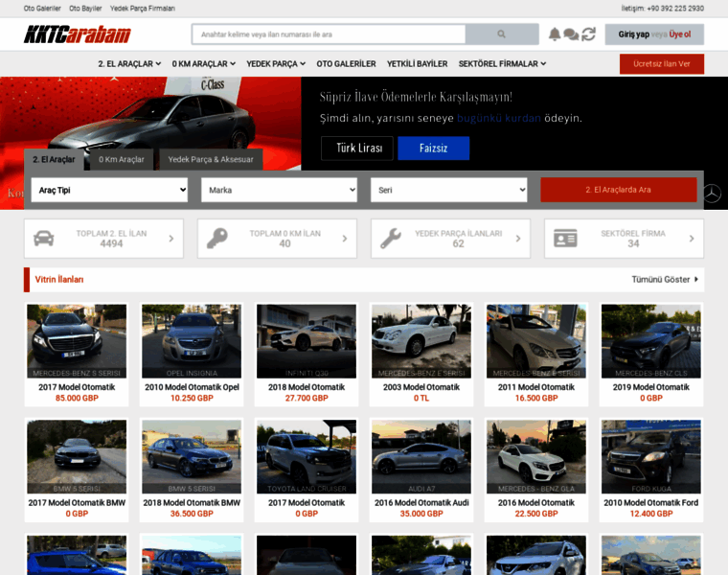Image resolution: width=728 pixels, height=575 pixels.
Task: Click the Ücretsiz İlan Ver button
Action: (661, 64)
